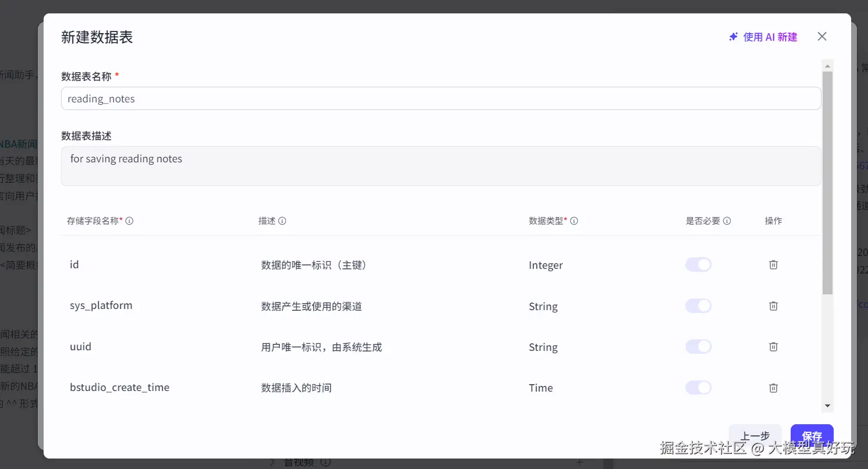Click the scrollbar down arrow

pos(828,406)
